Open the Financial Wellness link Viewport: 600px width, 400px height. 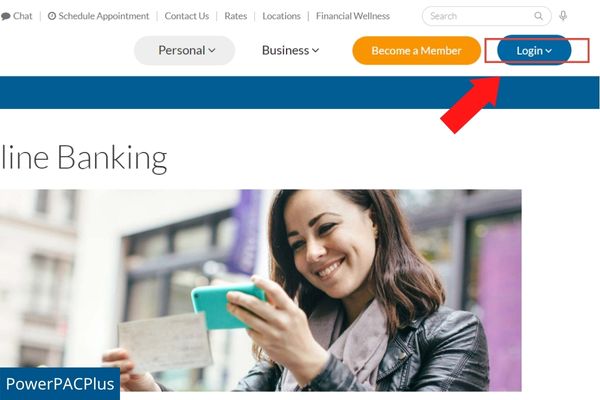coord(353,16)
